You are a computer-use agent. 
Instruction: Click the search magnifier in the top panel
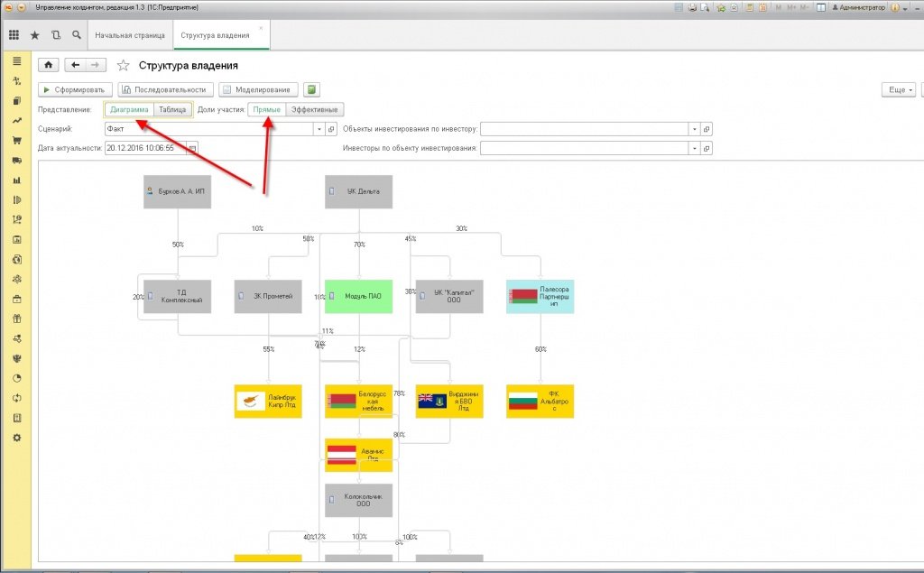[x=77, y=35]
